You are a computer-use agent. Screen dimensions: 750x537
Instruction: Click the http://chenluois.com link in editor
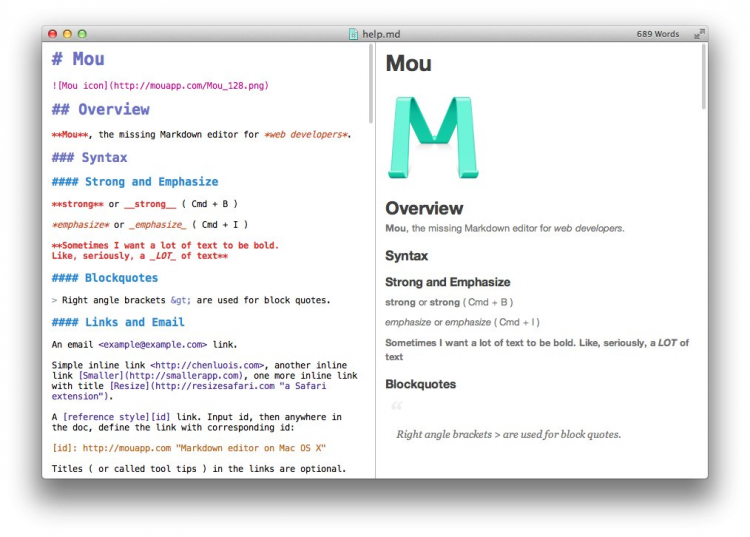(207, 365)
